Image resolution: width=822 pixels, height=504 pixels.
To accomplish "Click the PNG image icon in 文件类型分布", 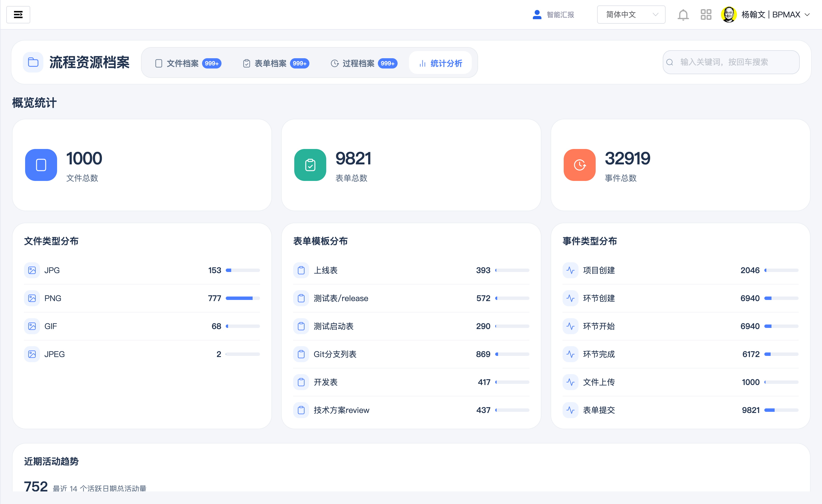I will pos(32,298).
